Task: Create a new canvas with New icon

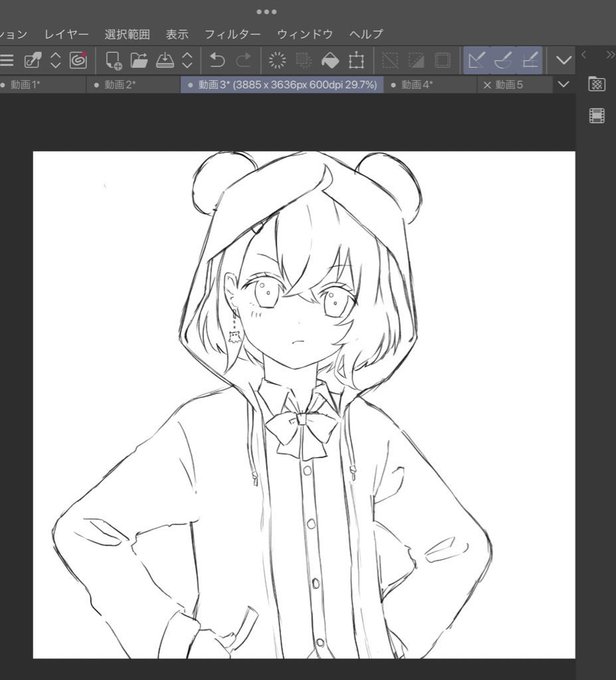Action: coord(114,60)
